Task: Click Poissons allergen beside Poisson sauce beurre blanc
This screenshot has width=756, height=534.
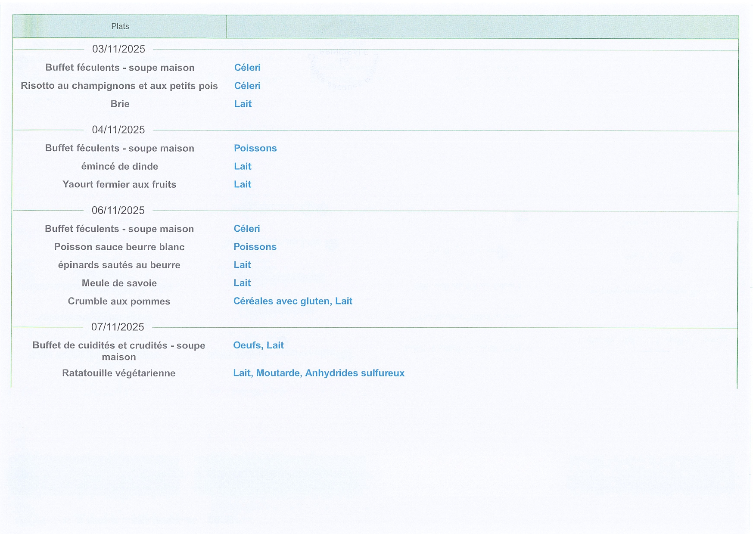Action: click(x=255, y=247)
